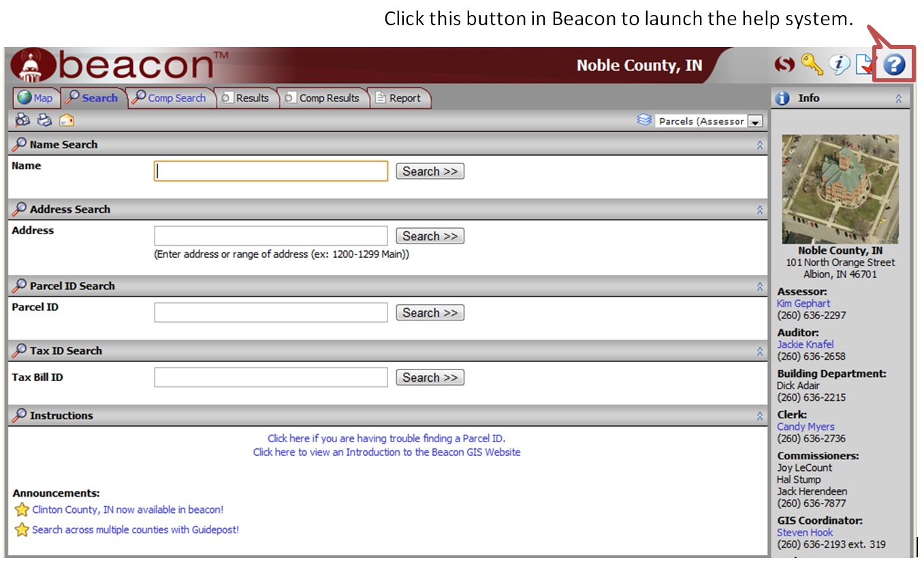
Task: Open Clinton County announcement link
Action: tap(127, 510)
